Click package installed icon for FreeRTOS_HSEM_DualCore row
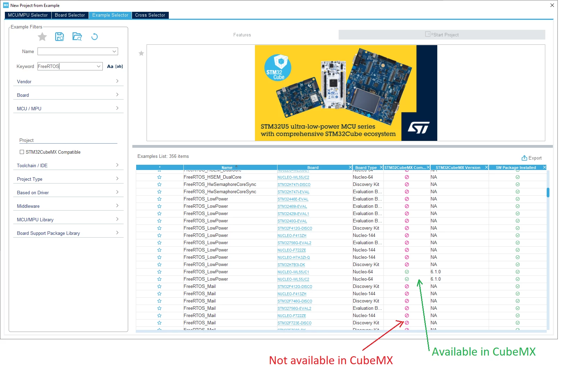 pyautogui.click(x=517, y=177)
